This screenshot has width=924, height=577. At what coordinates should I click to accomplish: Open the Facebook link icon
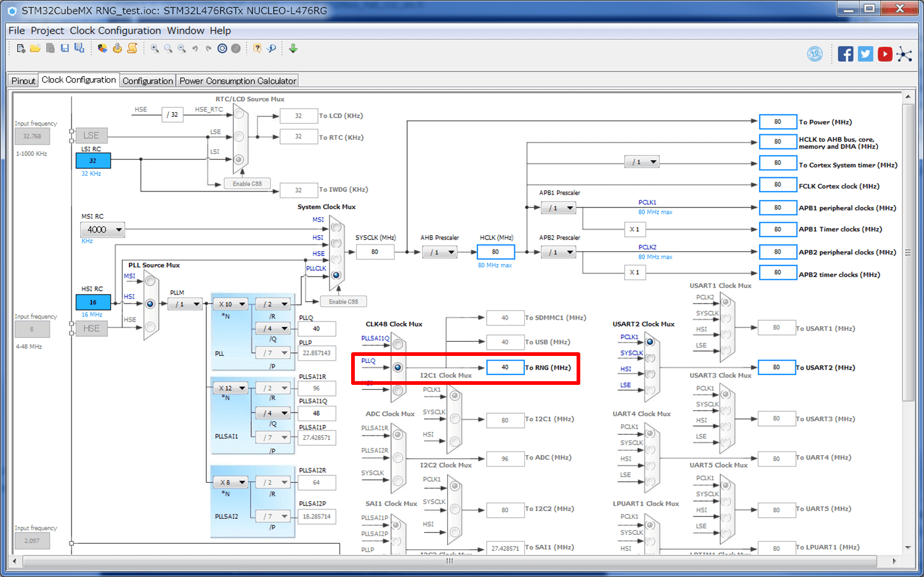(845, 54)
